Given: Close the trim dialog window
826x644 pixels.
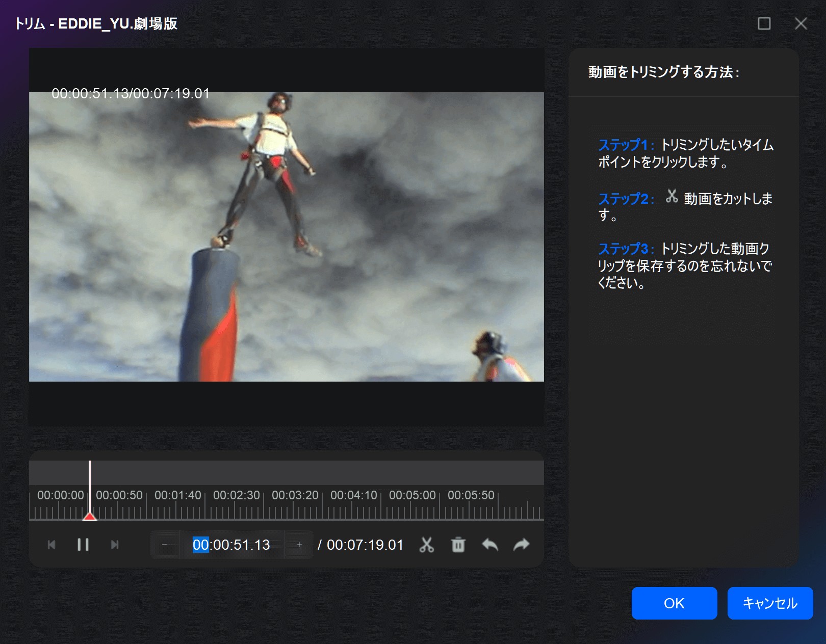Looking at the screenshot, I should pyautogui.click(x=801, y=23).
